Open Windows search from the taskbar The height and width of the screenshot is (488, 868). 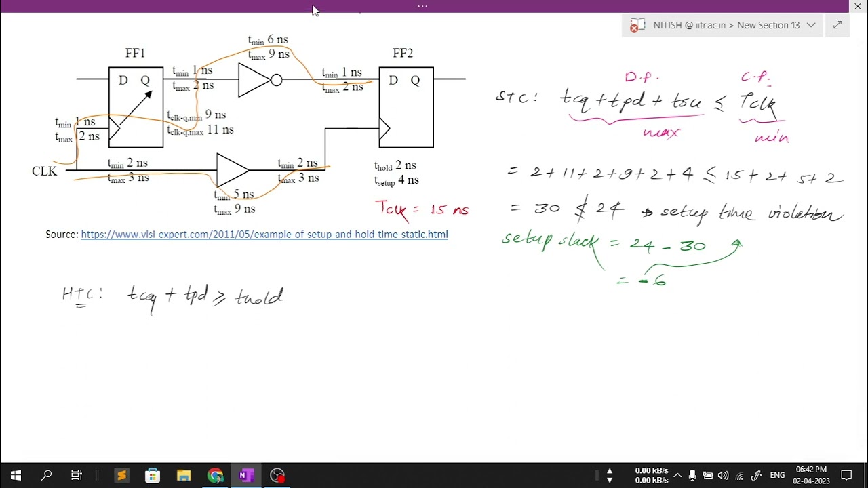tap(46, 475)
